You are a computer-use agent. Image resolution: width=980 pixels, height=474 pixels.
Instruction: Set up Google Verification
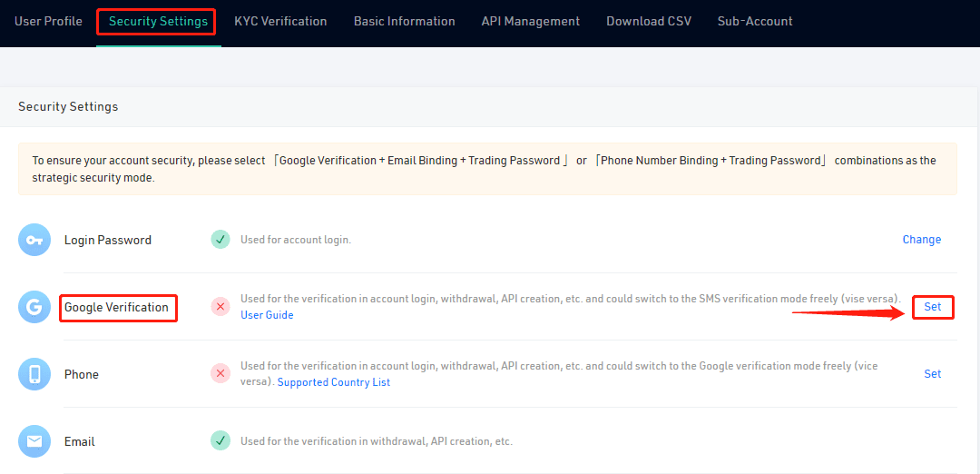tap(933, 307)
